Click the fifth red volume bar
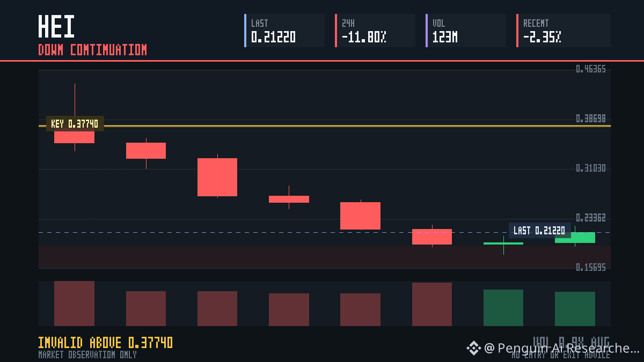 [x=360, y=309]
